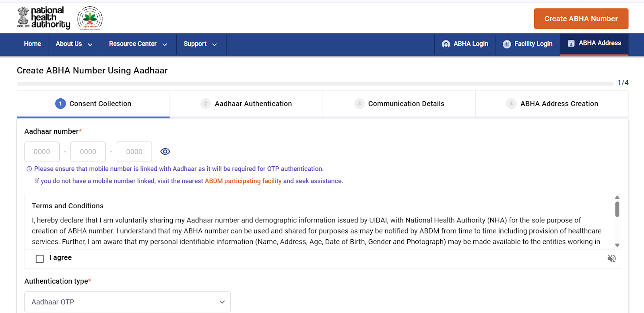The width and height of the screenshot is (644, 313).
Task: Open the Support menu
Action: (200, 44)
